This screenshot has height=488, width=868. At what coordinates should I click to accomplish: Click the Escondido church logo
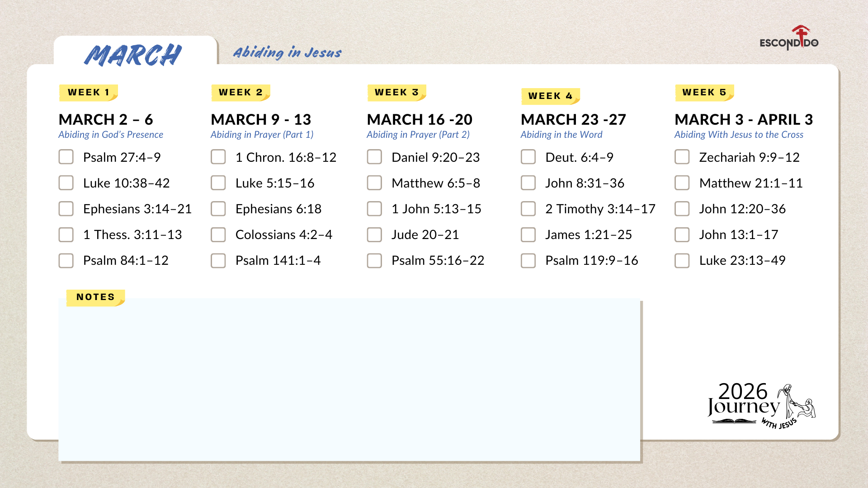(789, 38)
